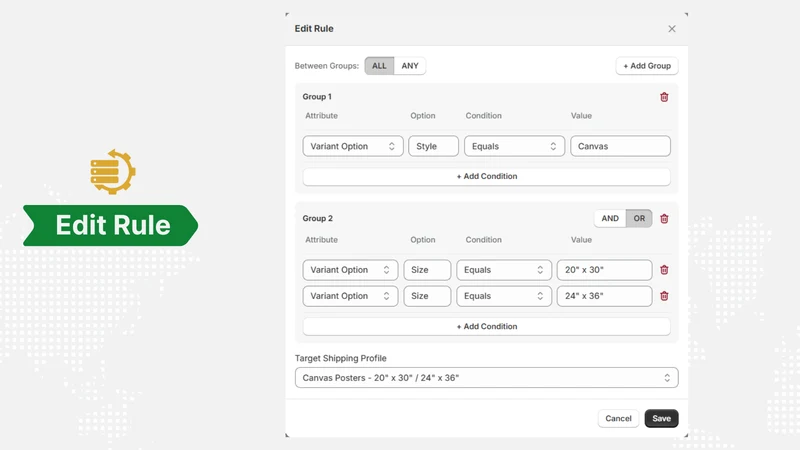Click the Target Shipping Profile label
This screenshot has height=450, width=800.
tap(340, 358)
